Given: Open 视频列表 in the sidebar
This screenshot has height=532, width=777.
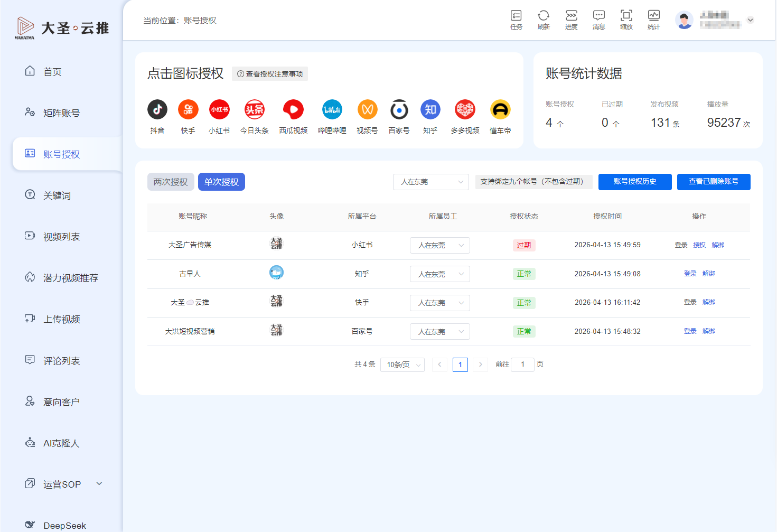Looking at the screenshot, I should (x=61, y=237).
